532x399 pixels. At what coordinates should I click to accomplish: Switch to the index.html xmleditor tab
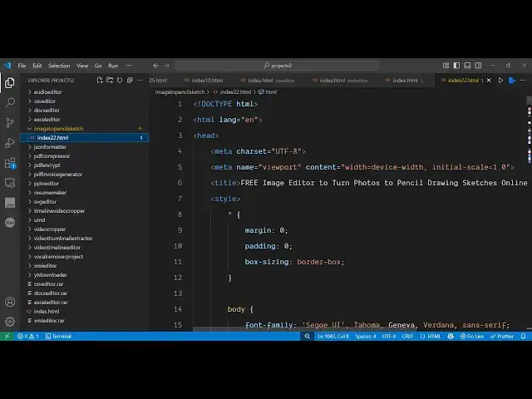[x=340, y=81]
